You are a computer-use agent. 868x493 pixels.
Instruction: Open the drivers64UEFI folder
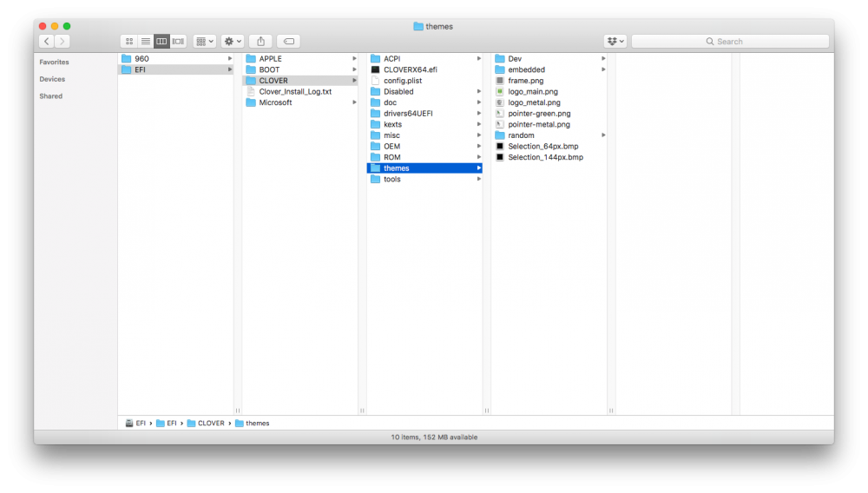pyautogui.click(x=424, y=114)
